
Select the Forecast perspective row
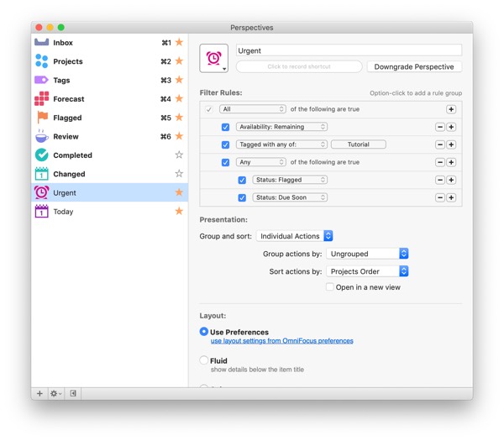point(109,98)
